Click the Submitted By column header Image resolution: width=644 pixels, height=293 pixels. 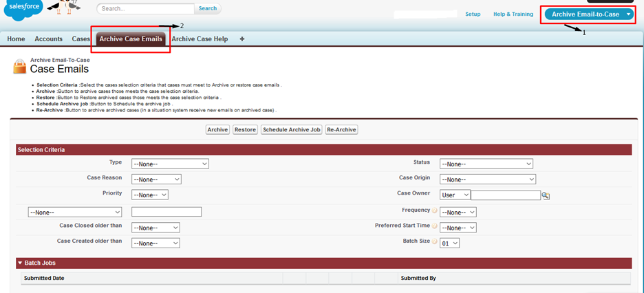(514, 279)
